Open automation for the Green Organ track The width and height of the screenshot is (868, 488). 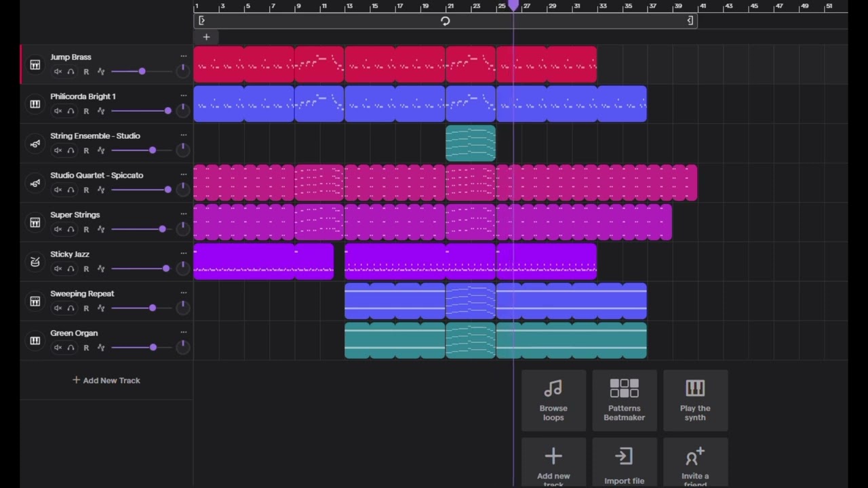[101, 348]
